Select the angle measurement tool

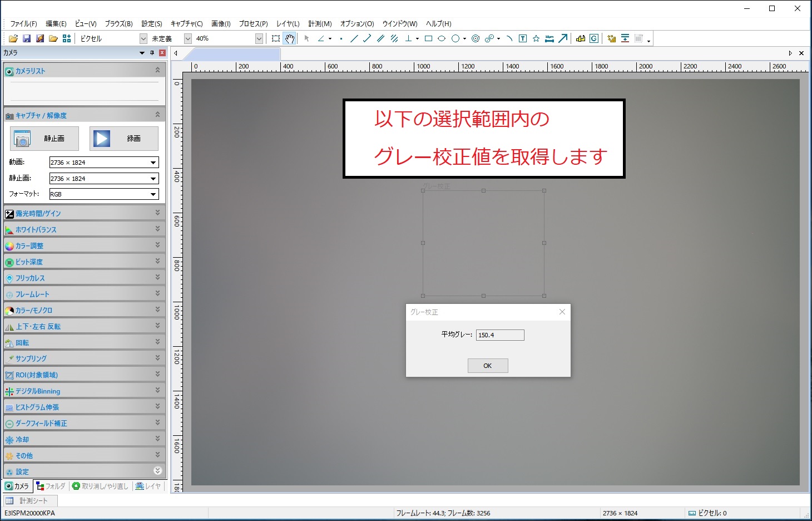pos(321,38)
